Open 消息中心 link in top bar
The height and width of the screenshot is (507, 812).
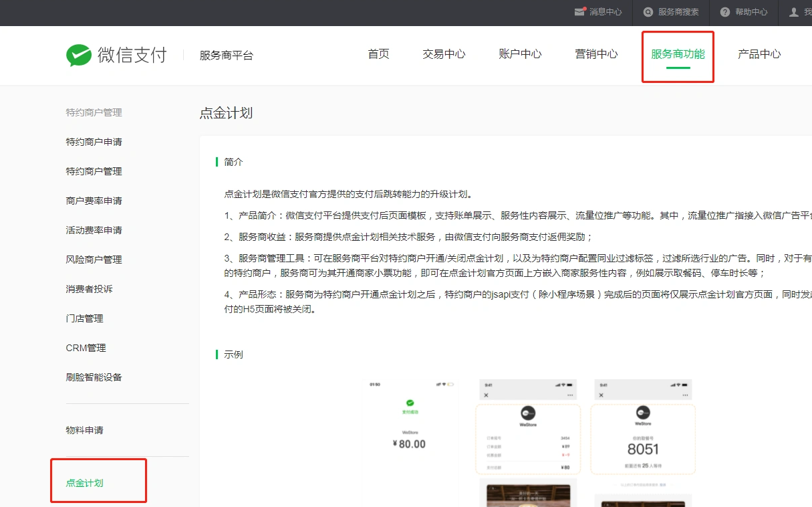click(x=605, y=12)
